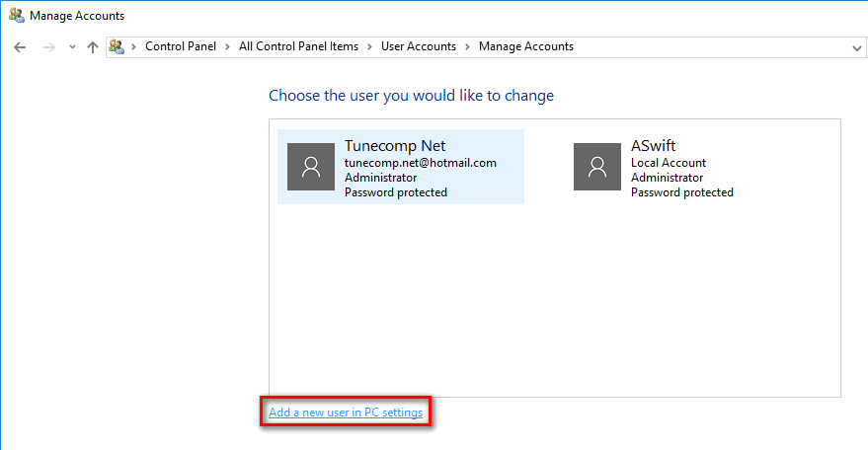Navigate to User Accounts breadcrumb
Viewport: 868px width, 450px height.
[419, 46]
